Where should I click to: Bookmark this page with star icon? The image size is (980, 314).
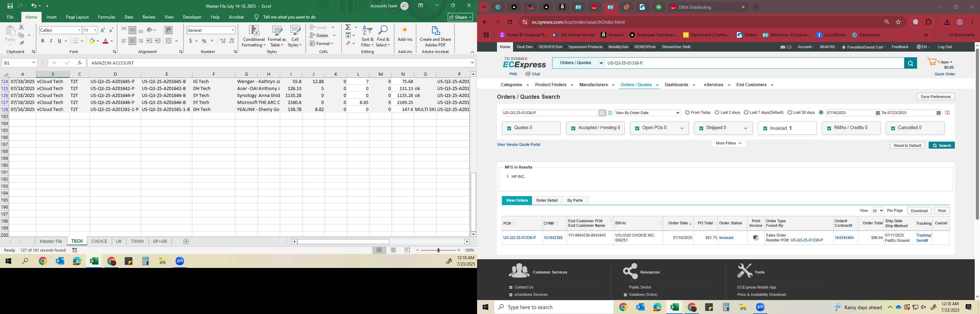tap(899, 22)
